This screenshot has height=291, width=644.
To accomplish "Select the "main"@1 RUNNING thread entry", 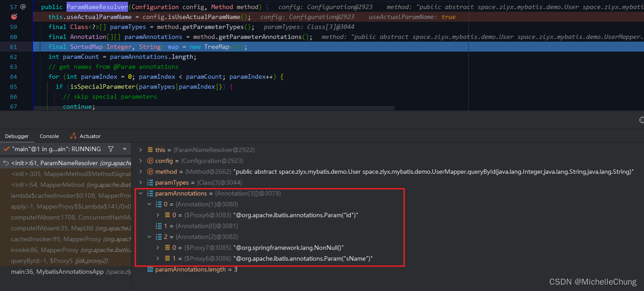I will 56,149.
